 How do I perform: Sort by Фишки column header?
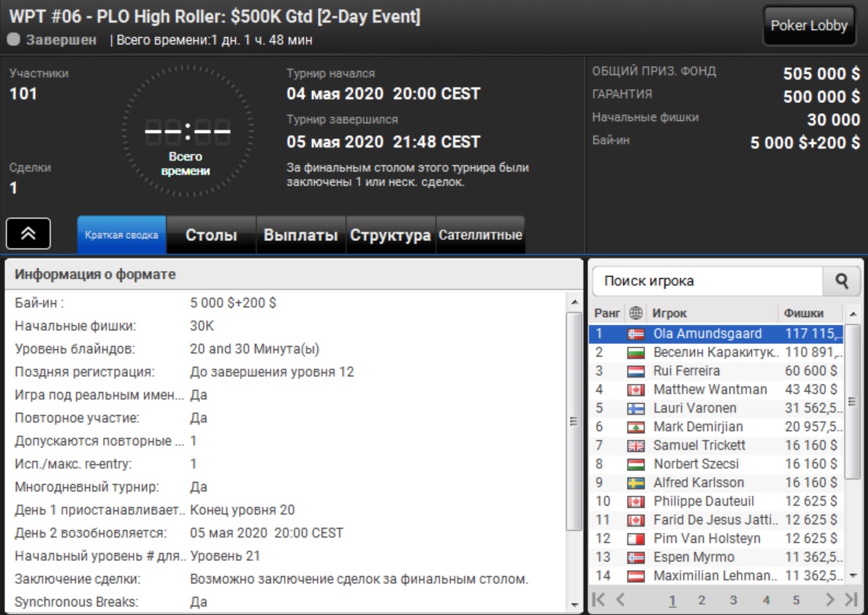click(x=804, y=313)
